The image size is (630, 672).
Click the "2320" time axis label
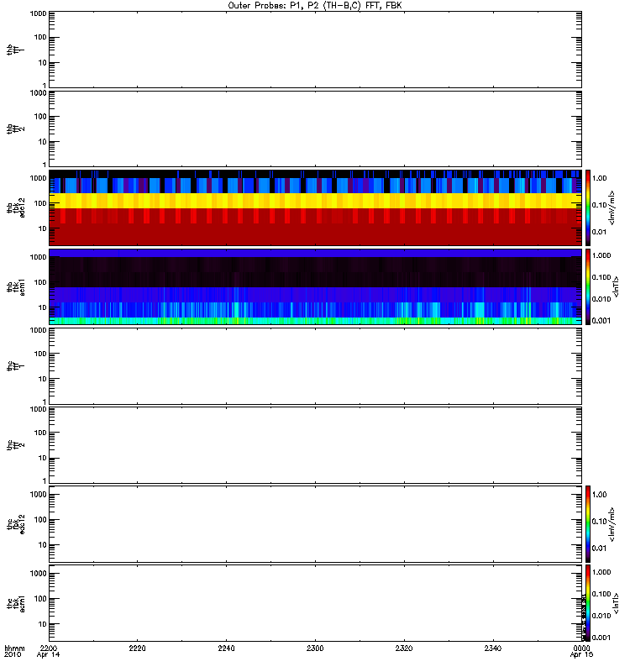pyautogui.click(x=404, y=648)
